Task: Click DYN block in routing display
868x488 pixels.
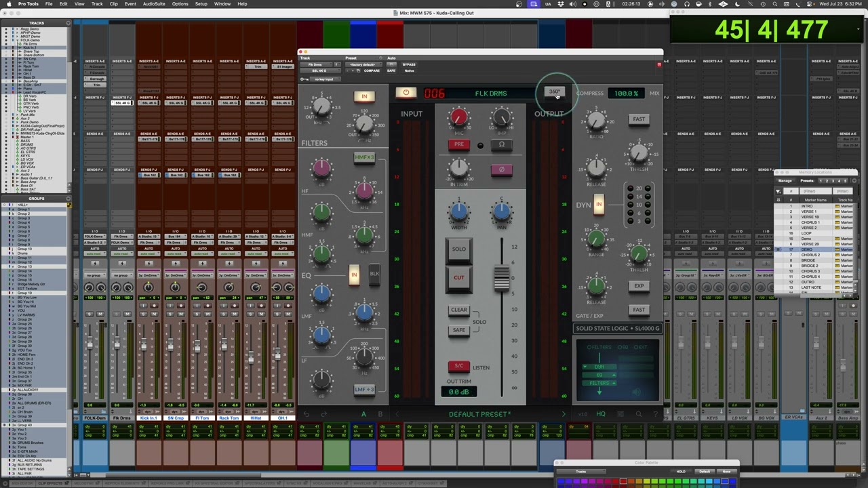Action: (x=599, y=367)
